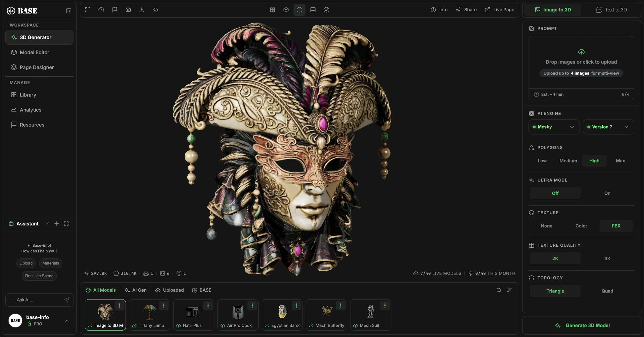Open Mech Suit card options menu
This screenshot has width=644, height=337.
pyautogui.click(x=385, y=305)
